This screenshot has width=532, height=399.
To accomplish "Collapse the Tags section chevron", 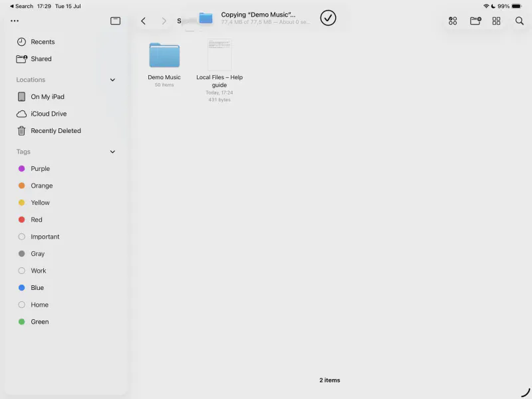I will click(x=112, y=152).
